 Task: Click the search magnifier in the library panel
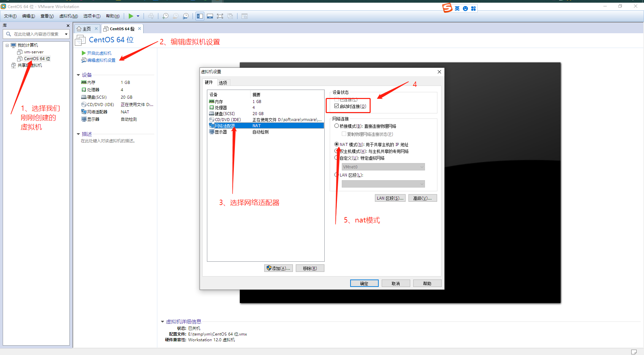8,34
